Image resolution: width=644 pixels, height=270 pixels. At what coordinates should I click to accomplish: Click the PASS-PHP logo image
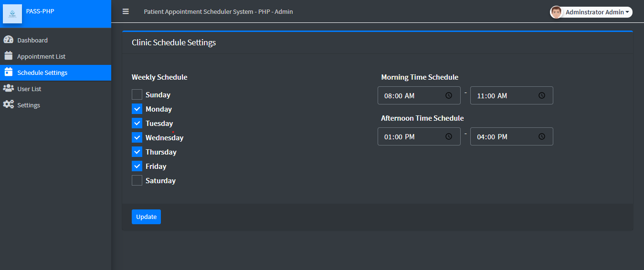[x=12, y=14]
